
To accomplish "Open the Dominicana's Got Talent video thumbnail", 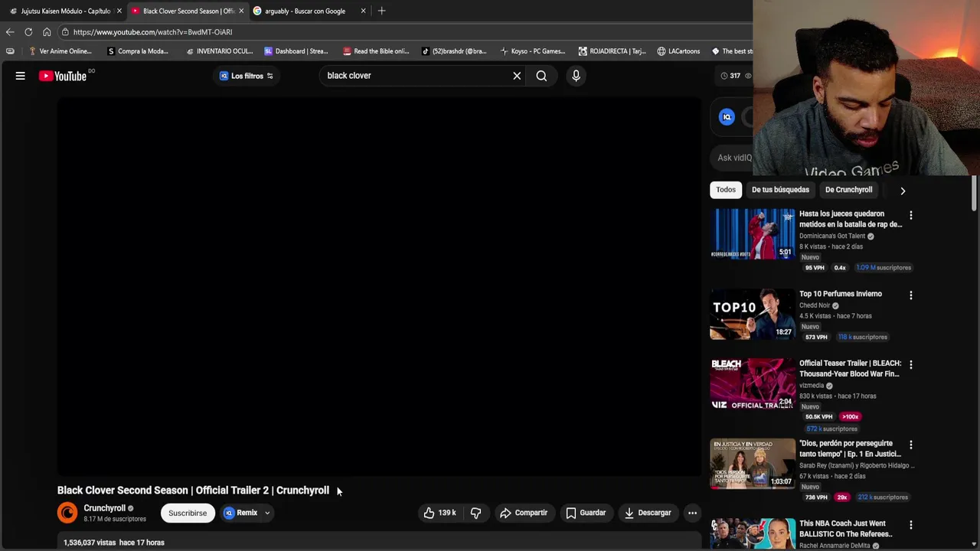I will point(753,233).
